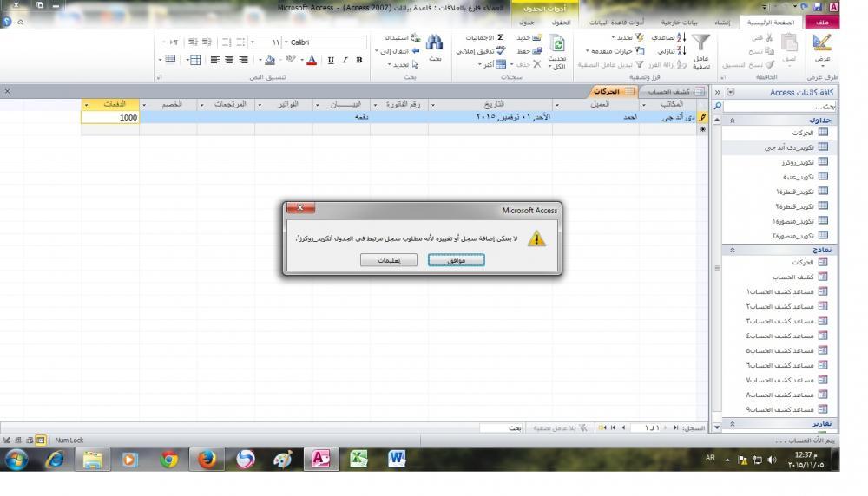Go to last record navigation button
868x496 pixels.
[613, 427]
